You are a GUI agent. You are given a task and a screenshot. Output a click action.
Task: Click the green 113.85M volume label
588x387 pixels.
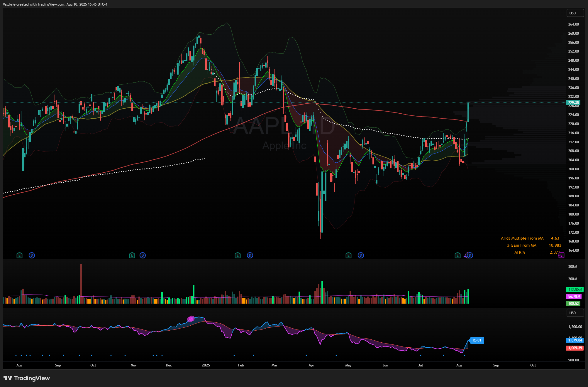pyautogui.click(x=575, y=290)
